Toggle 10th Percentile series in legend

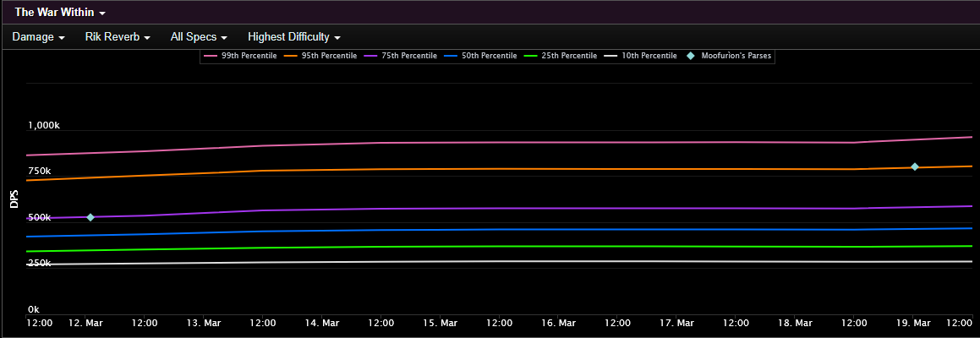(x=639, y=56)
